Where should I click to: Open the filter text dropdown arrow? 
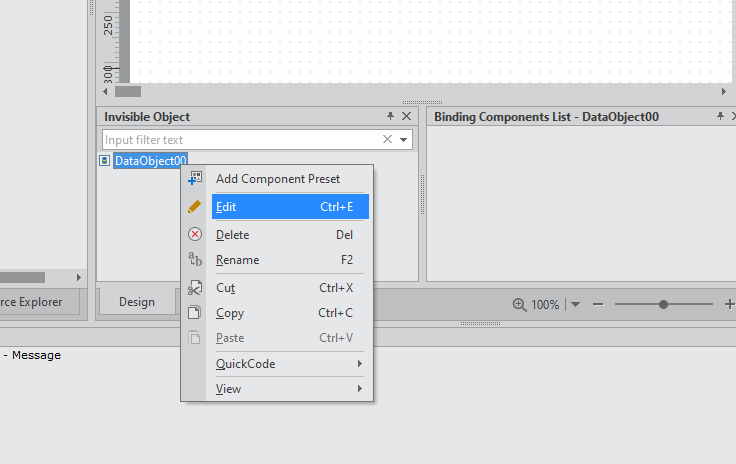[x=403, y=139]
